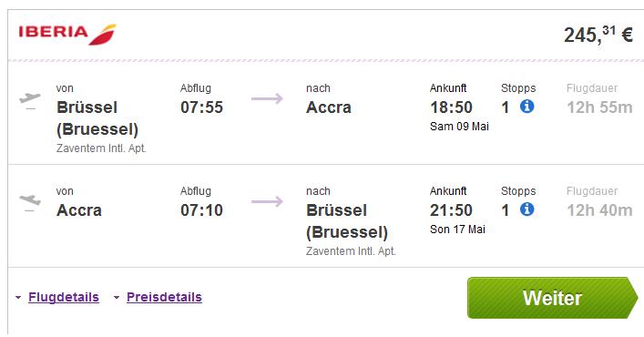Click the outbound arrival time 18:50
The height and width of the screenshot is (337, 644).
(452, 107)
